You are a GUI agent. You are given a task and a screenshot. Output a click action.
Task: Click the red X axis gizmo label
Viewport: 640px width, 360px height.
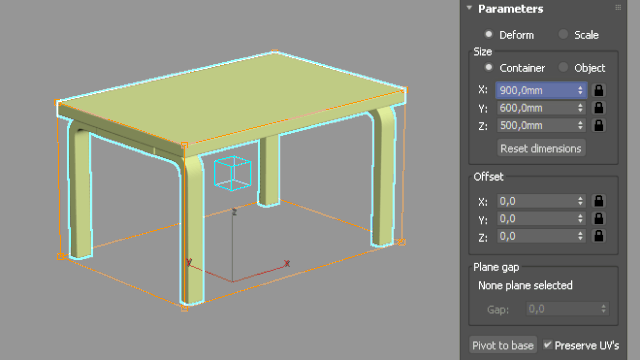click(x=287, y=264)
